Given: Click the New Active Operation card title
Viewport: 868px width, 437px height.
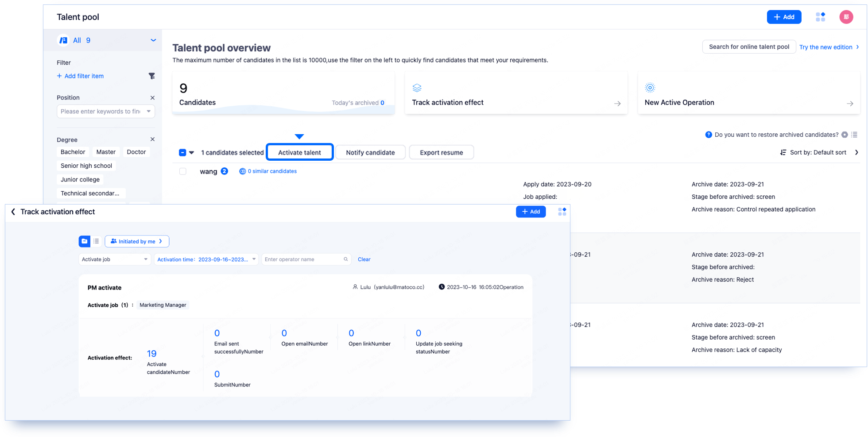Looking at the screenshot, I should coord(679,103).
